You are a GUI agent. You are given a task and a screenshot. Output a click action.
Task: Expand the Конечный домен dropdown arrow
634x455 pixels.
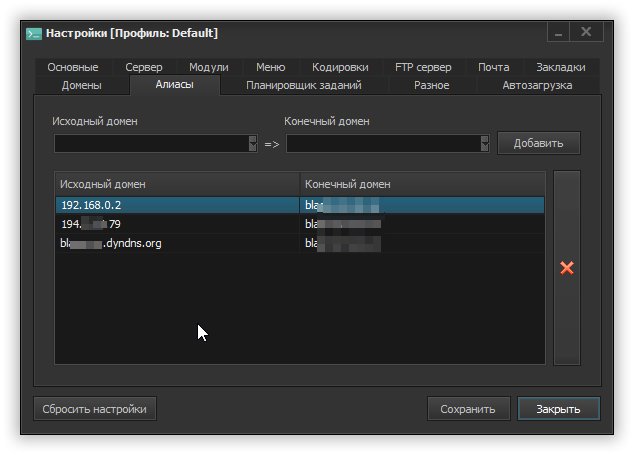[485, 144]
